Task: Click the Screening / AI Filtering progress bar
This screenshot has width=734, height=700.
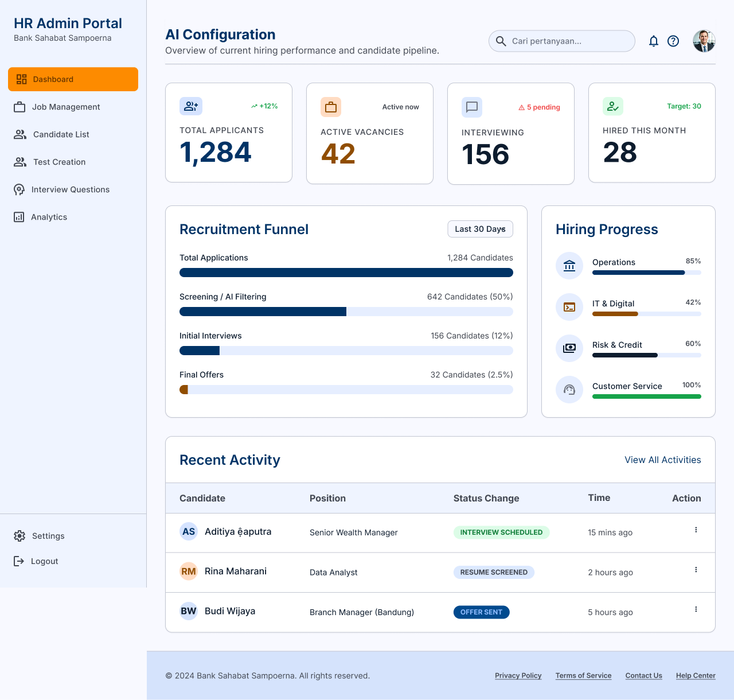Action: click(x=346, y=312)
